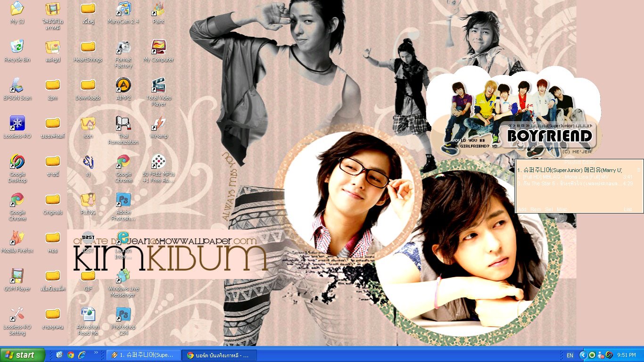Open the B2ST folder
This screenshot has width=644, height=362.
(x=88, y=242)
